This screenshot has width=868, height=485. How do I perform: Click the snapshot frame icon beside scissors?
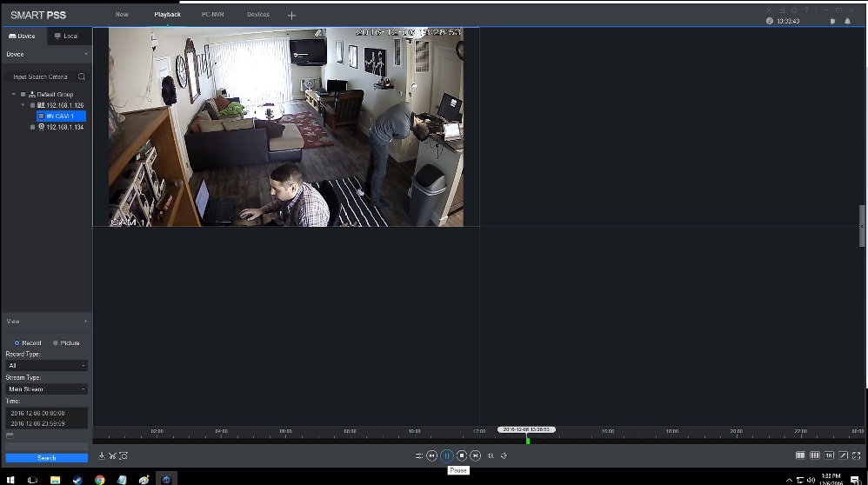[124, 455]
